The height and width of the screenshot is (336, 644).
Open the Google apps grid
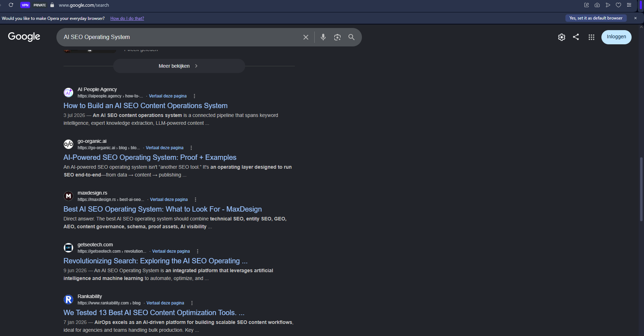tap(591, 37)
